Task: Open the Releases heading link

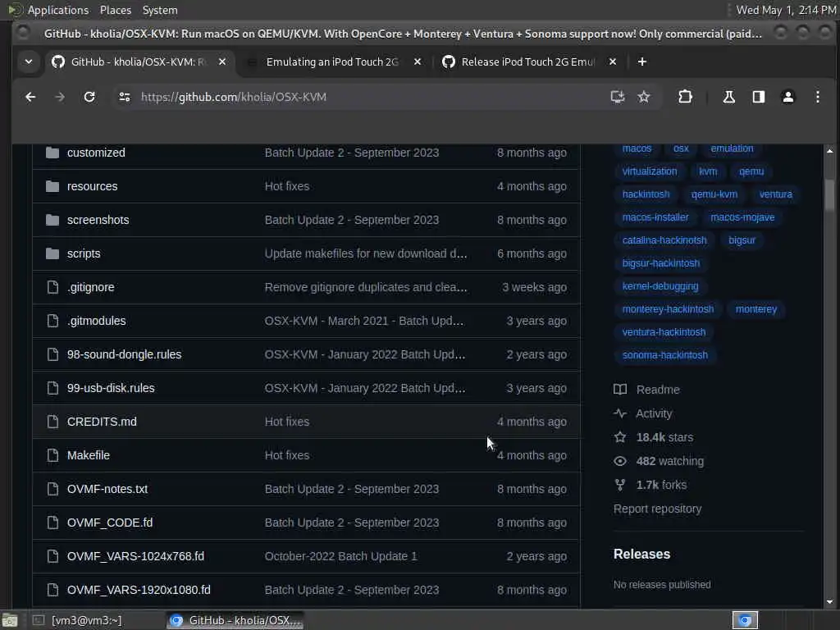Action: pyautogui.click(x=641, y=554)
